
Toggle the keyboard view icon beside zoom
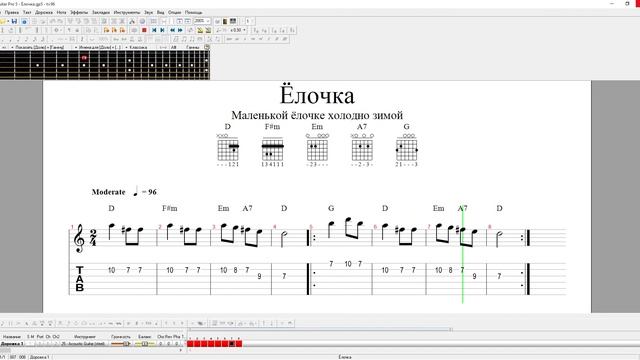[233, 21]
